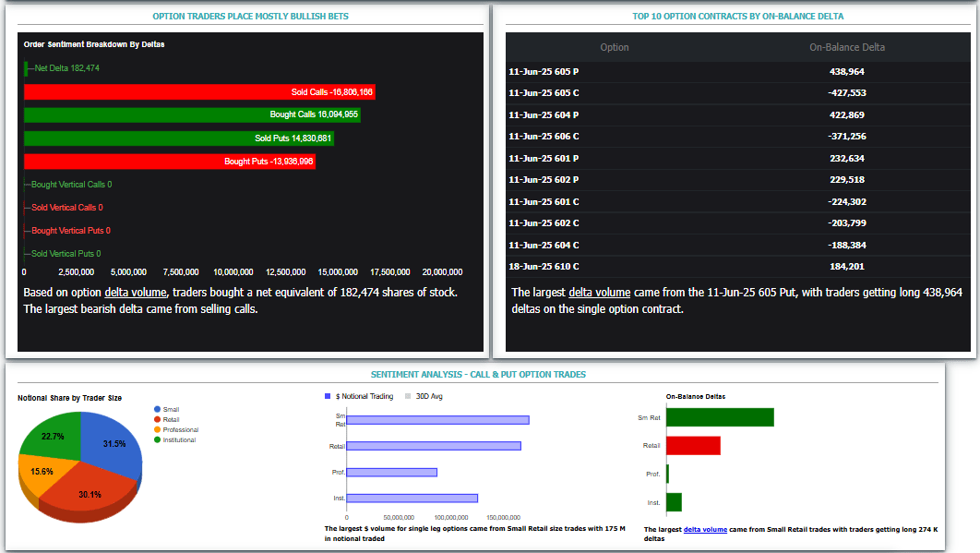This screenshot has height=553, width=980.
Task: Select the Sold Puts green bar
Action: pyautogui.click(x=179, y=138)
